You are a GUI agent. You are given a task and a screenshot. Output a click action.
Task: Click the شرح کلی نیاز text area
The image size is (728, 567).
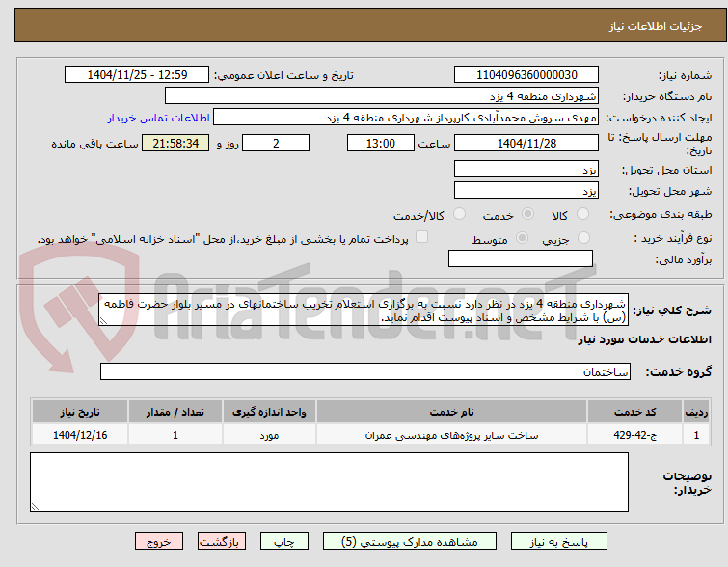(364, 310)
